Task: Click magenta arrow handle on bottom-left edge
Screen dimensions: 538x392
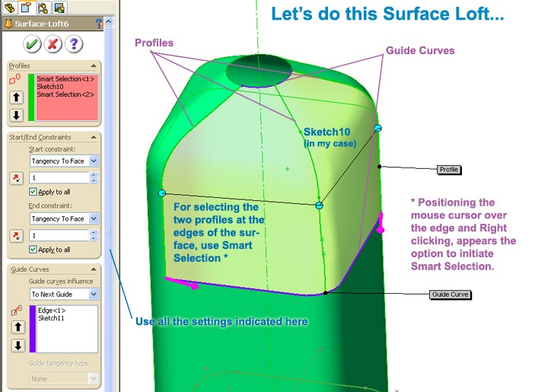Action: tap(182, 282)
